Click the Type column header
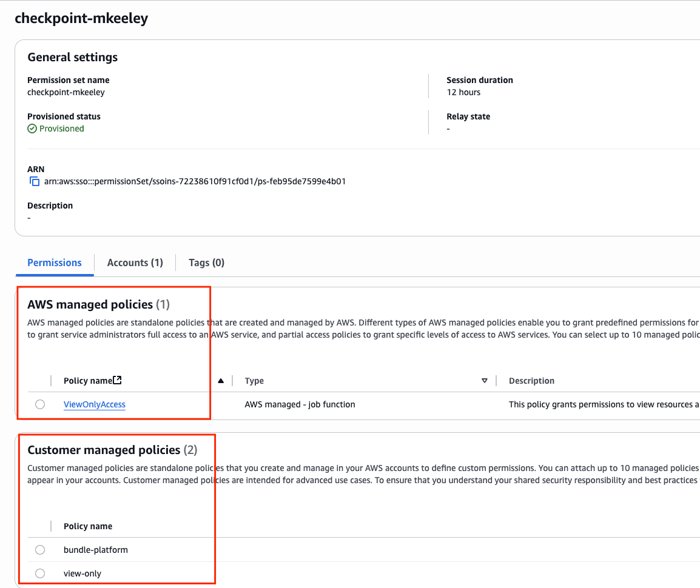 coord(254,381)
